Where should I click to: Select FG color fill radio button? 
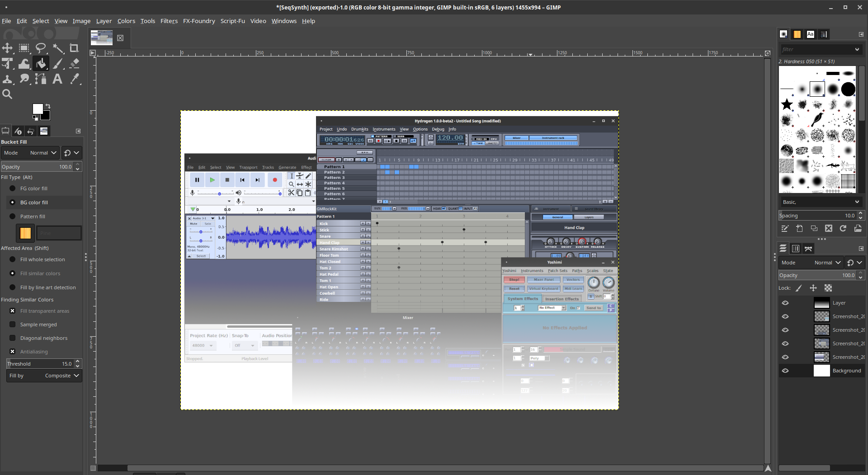point(13,188)
